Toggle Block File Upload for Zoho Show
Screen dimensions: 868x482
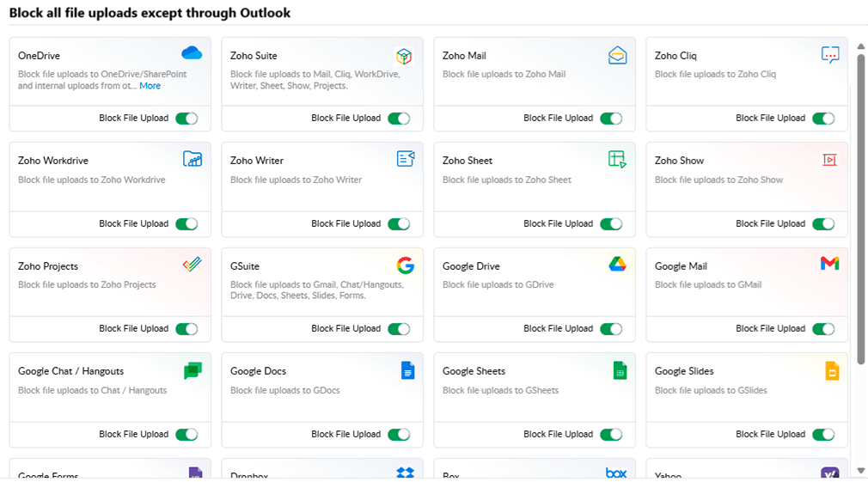(823, 224)
